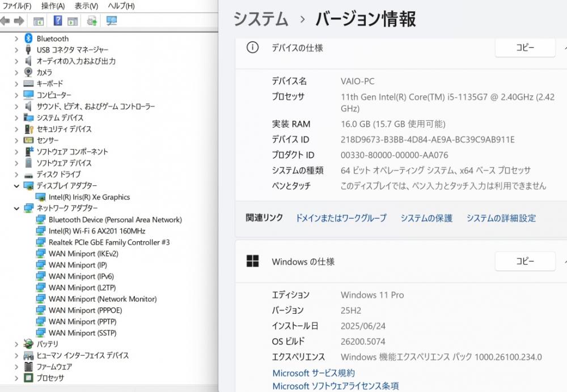This screenshot has height=392, width=567.
Task: Open the 操作(A) menu
Action: point(53,6)
